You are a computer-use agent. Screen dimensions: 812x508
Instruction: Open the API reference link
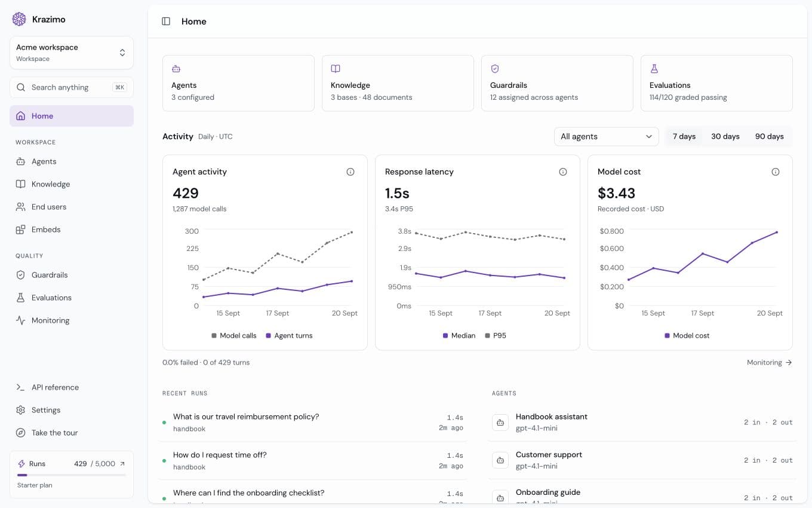(x=72, y=387)
